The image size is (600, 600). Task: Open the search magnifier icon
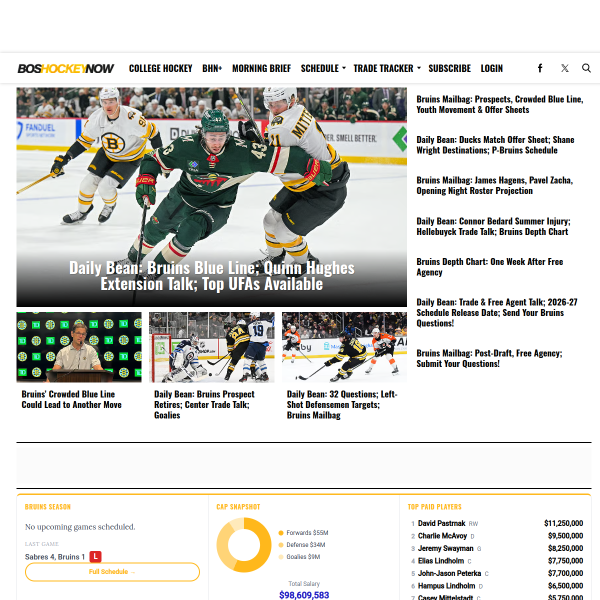coord(586,68)
